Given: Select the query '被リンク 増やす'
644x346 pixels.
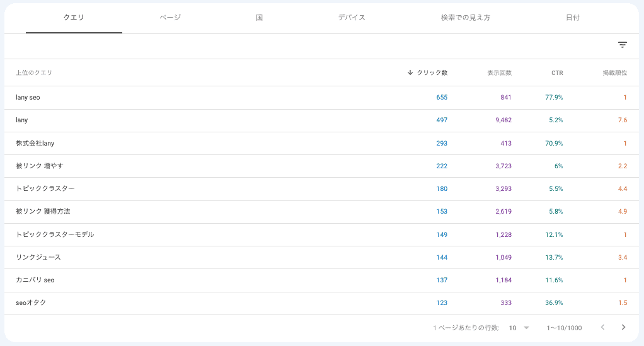Looking at the screenshot, I should (40, 166).
